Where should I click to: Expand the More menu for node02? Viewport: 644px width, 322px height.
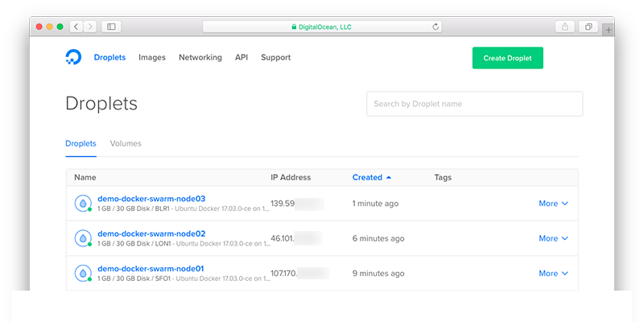[553, 238]
